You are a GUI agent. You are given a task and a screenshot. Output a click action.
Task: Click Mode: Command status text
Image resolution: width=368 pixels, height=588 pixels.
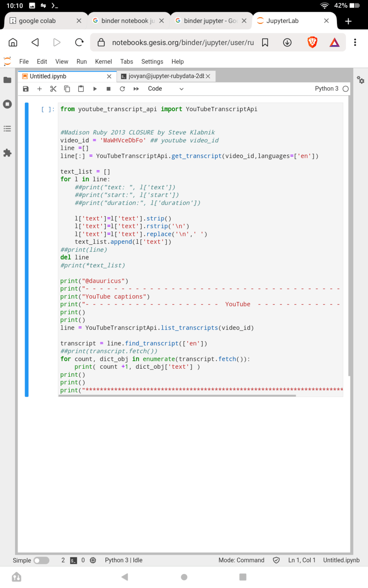tap(241, 560)
